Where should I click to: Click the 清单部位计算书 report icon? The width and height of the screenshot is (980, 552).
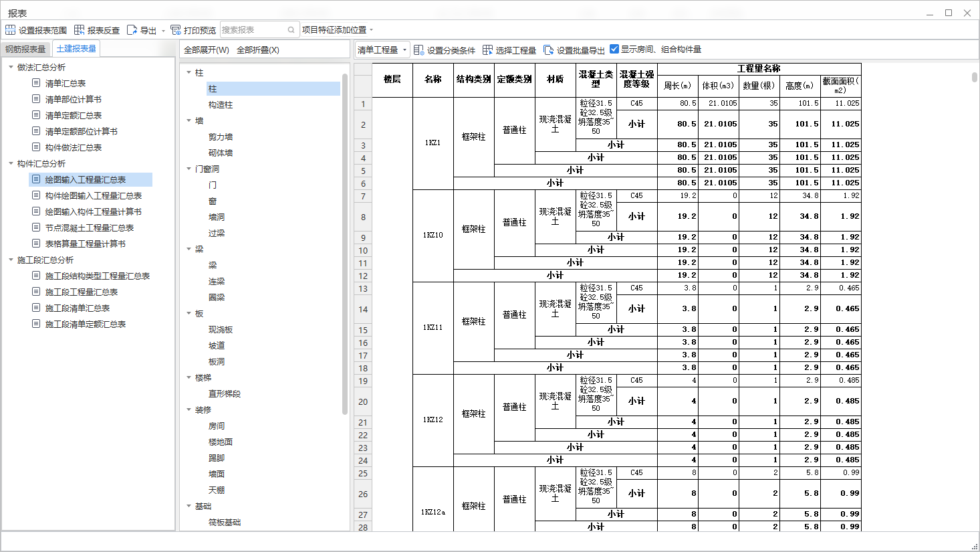tap(36, 99)
